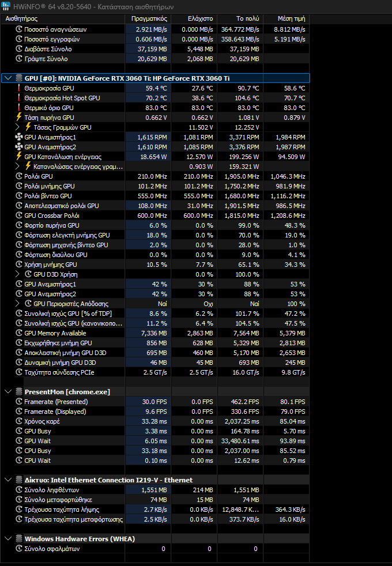
Task: Collapse the Δίκτυο Intel Ethernet Connection section
Action: 8,480
